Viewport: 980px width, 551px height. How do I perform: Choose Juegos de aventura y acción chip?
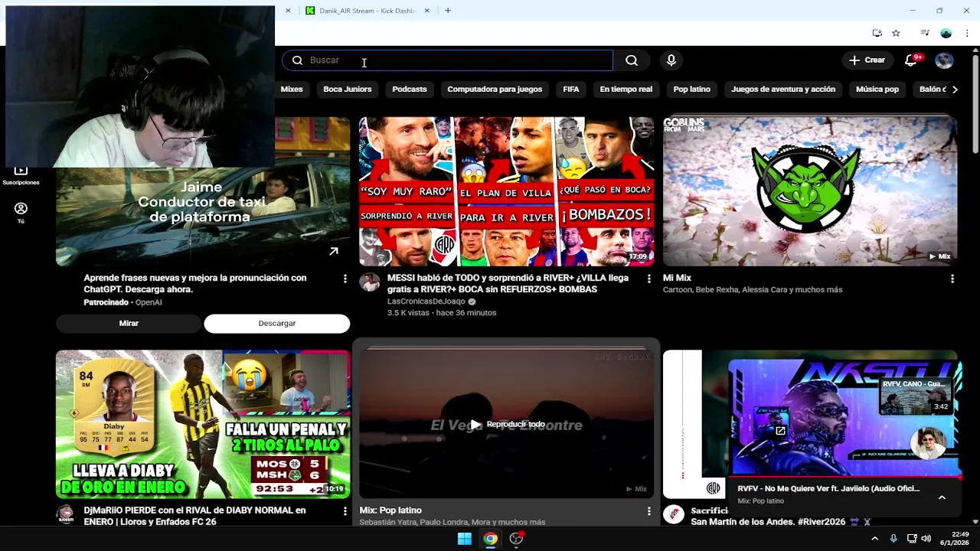pos(783,90)
